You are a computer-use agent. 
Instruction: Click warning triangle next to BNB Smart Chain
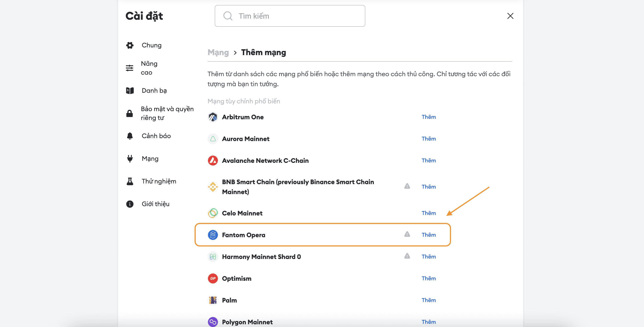pos(407,186)
